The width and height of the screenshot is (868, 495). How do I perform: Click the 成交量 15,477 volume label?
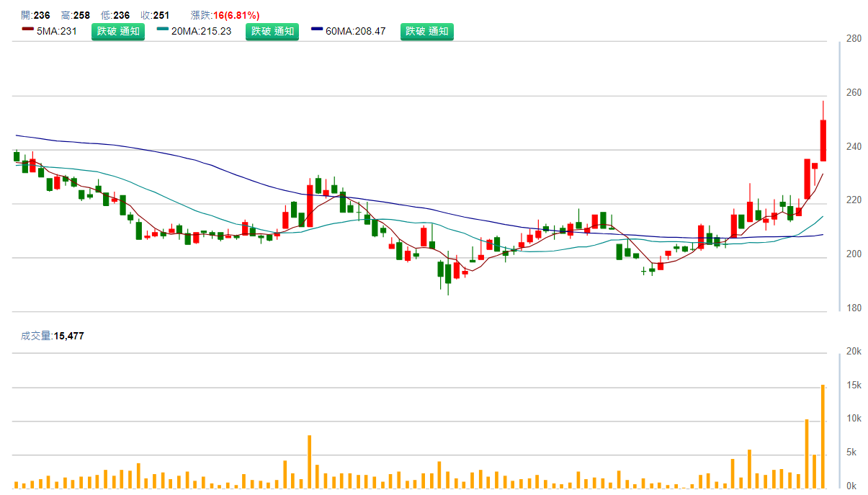(53, 336)
